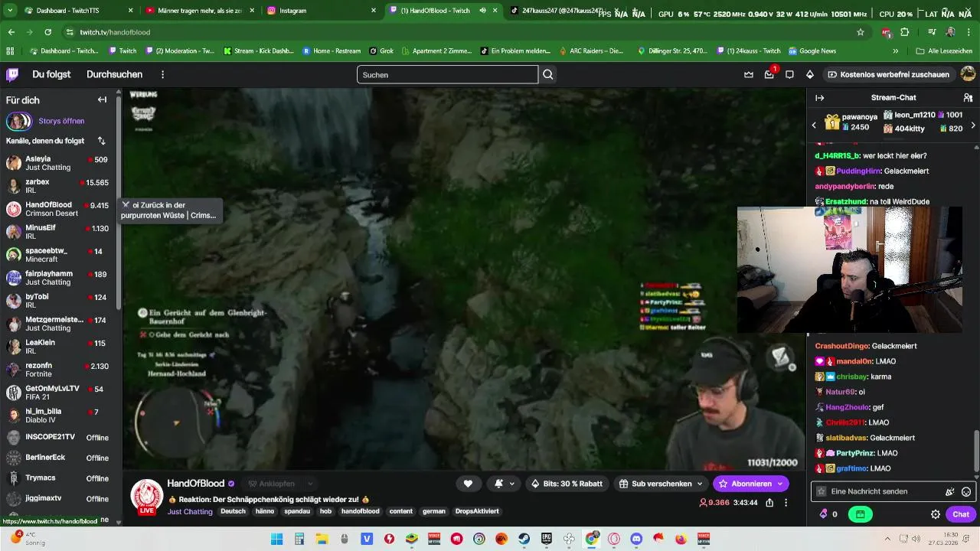Toggle follow heart button
Image resolution: width=980 pixels, height=551 pixels.
click(x=468, y=484)
